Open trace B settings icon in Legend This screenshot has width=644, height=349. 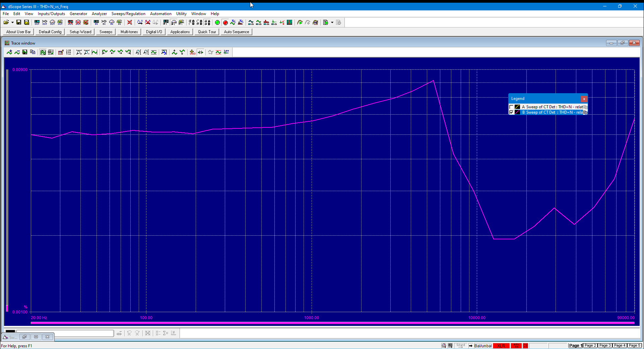[585, 112]
